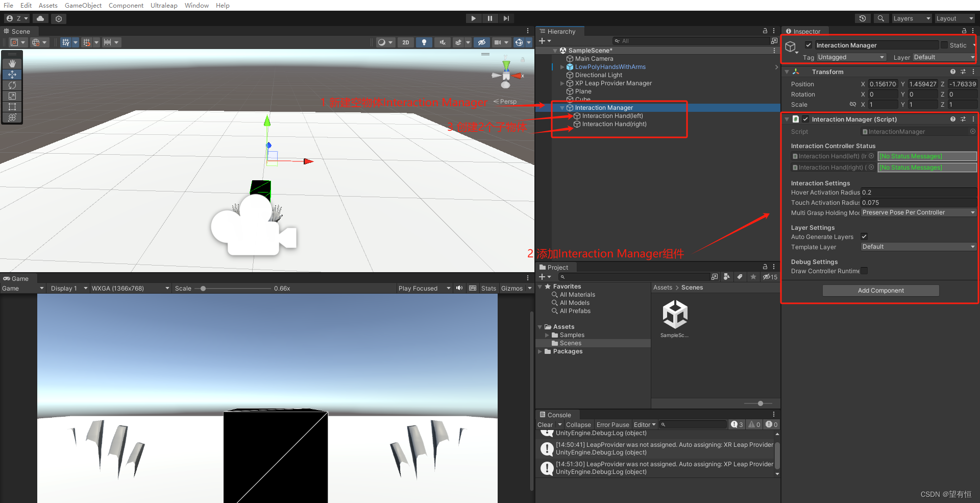
Task: Expand LowPolyHandsWithArms in Hierarchy
Action: click(562, 67)
